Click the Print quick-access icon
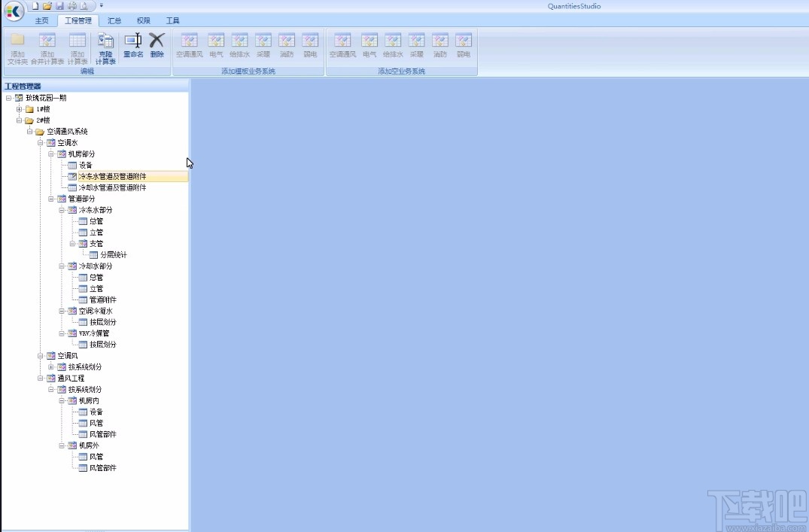Image resolution: width=809 pixels, height=532 pixels. pyautogui.click(x=72, y=6)
